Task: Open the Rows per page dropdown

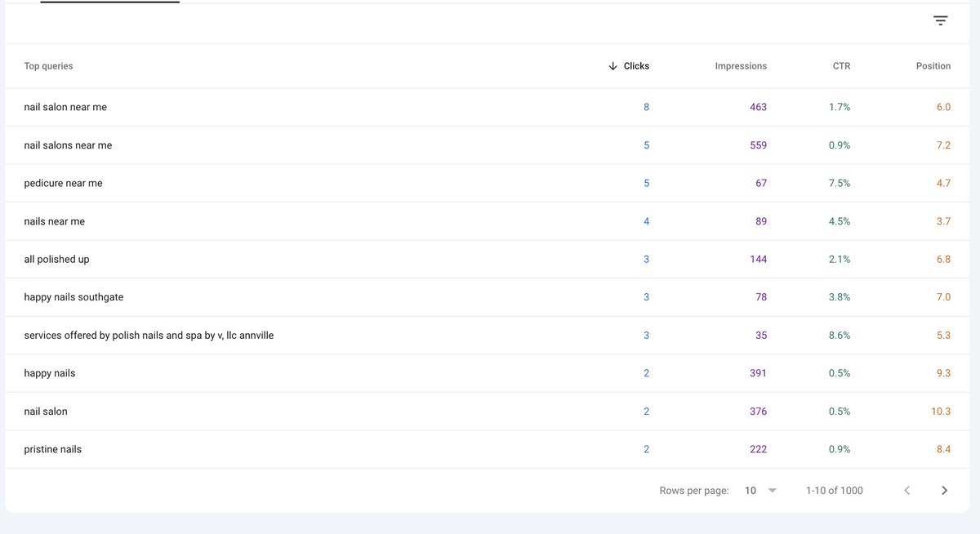Action: tap(760, 491)
